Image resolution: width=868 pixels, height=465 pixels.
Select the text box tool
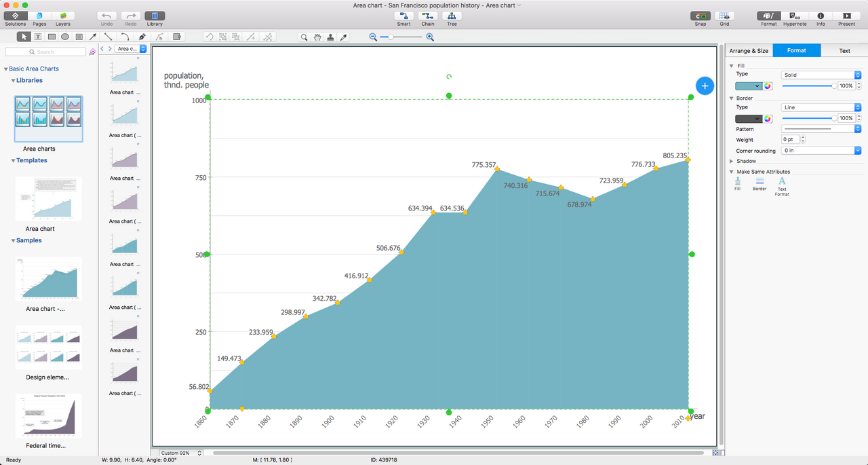(x=38, y=37)
